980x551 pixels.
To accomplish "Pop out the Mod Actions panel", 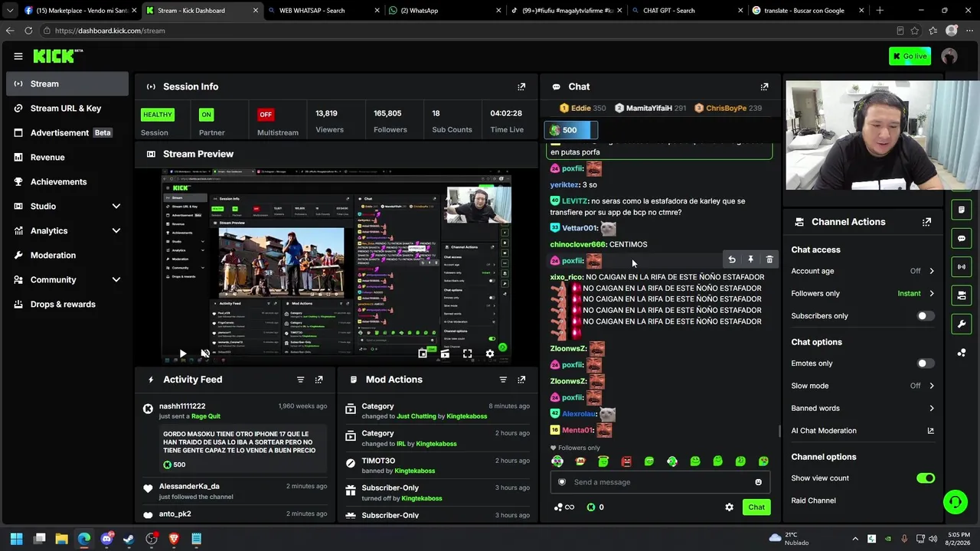I will 521,380.
